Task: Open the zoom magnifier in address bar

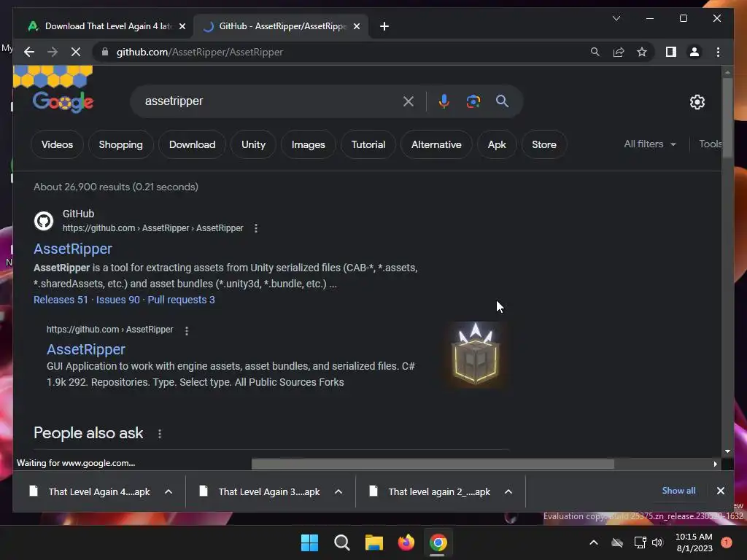Action: [595, 52]
